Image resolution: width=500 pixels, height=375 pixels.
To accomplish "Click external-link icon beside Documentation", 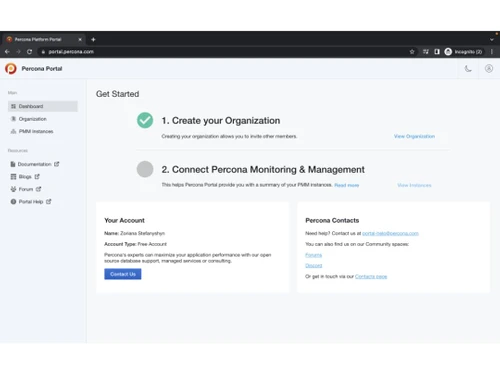I will (x=57, y=164).
